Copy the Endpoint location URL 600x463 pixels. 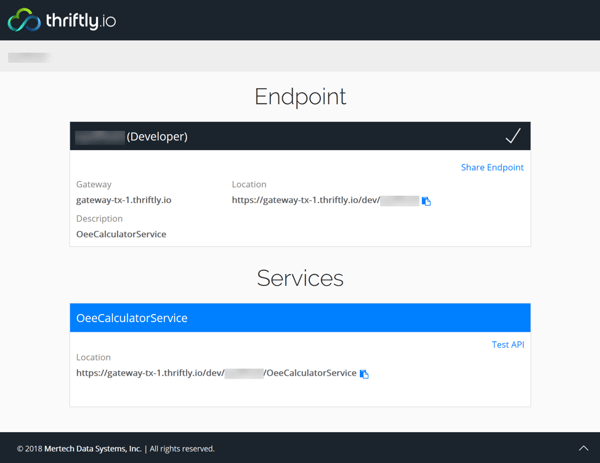pos(426,201)
